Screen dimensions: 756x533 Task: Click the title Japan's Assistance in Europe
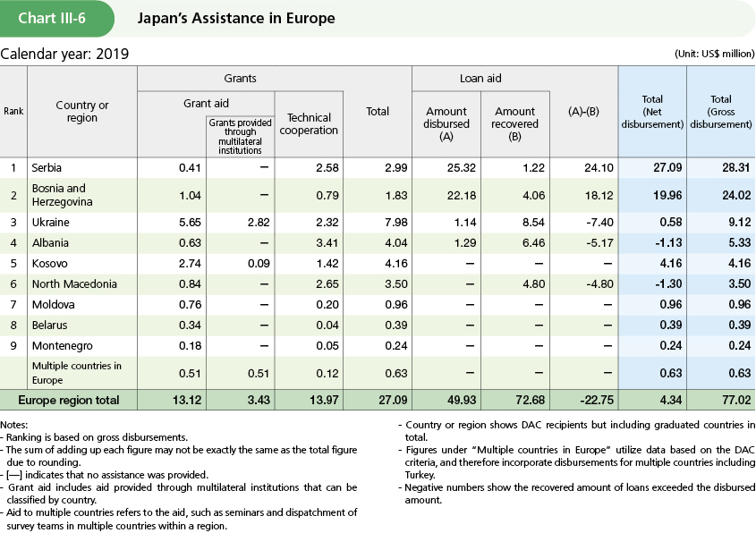[x=236, y=18]
